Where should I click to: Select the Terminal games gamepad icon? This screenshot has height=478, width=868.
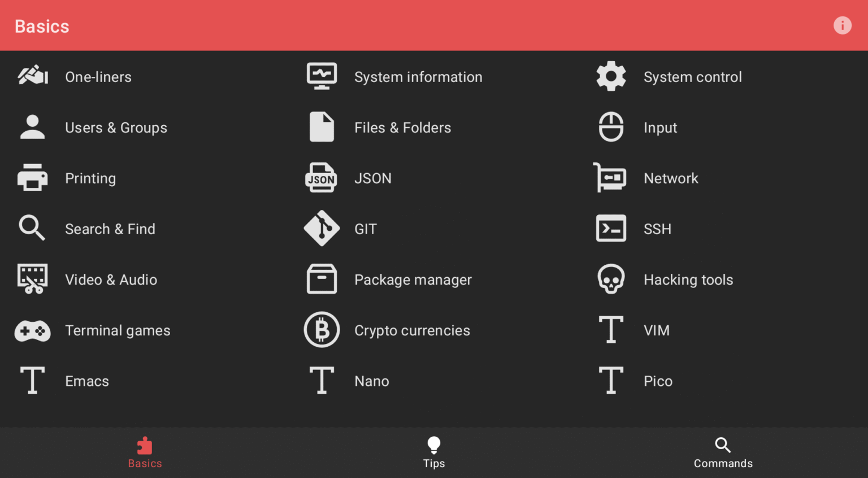pos(32,330)
